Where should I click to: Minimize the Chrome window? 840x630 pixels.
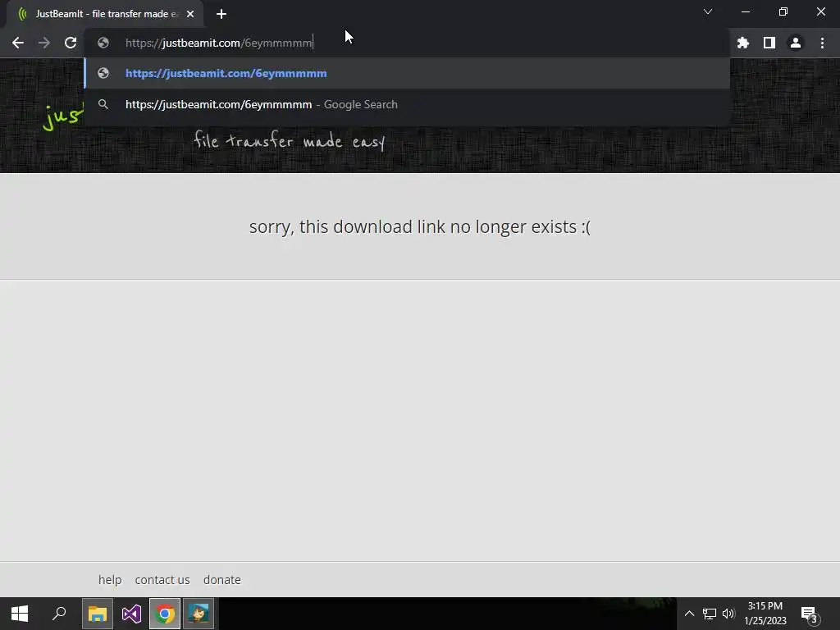745,11
